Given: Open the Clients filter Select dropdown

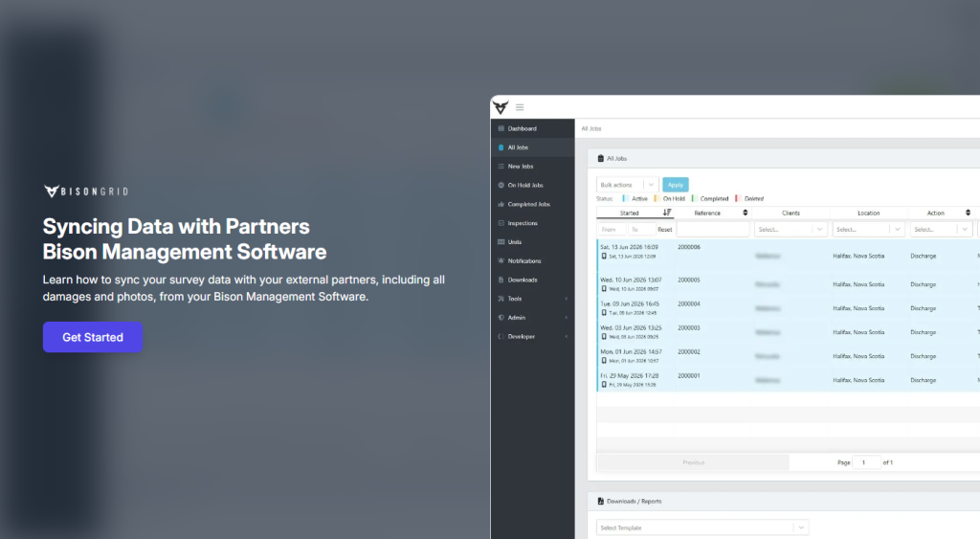Looking at the screenshot, I should pos(791,230).
